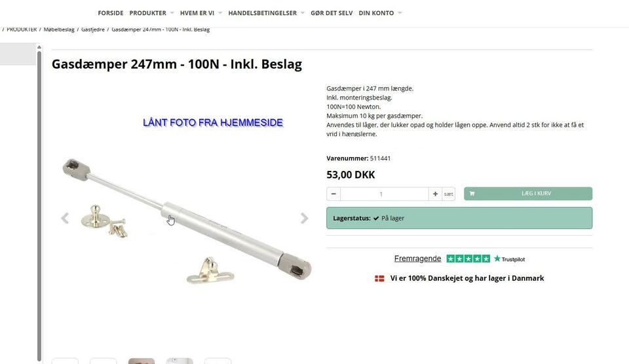Expand the HVEM ER VI dropdown
This screenshot has height=364, width=629.
point(220,13)
